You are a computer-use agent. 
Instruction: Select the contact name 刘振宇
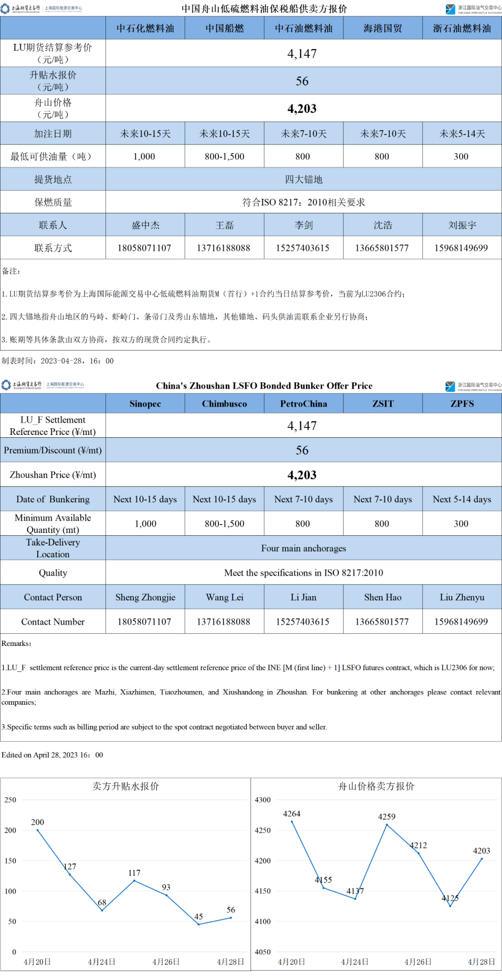tap(462, 225)
